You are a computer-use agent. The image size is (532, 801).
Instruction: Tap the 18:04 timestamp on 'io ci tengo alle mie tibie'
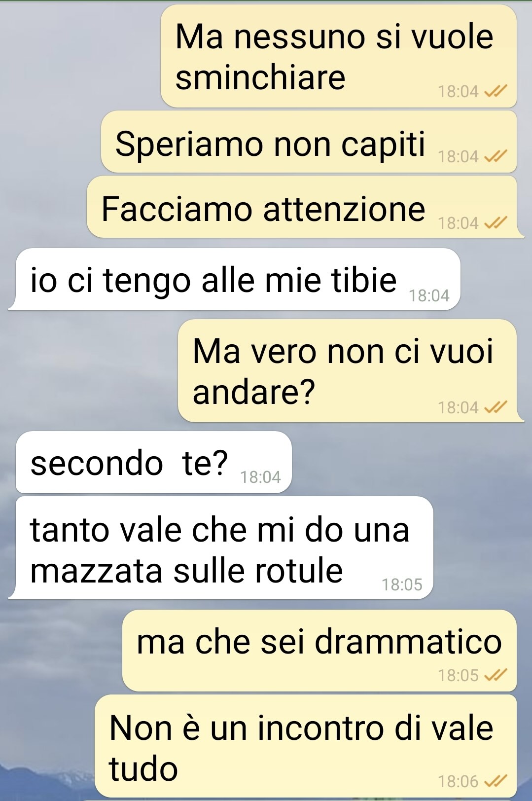429,295
